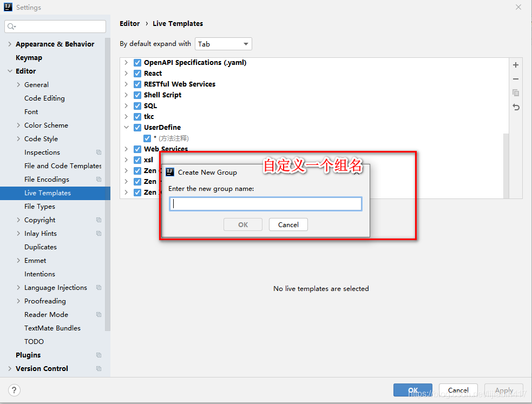Click Cancel in Create New Group dialog
The height and width of the screenshot is (404, 532).
(x=288, y=224)
